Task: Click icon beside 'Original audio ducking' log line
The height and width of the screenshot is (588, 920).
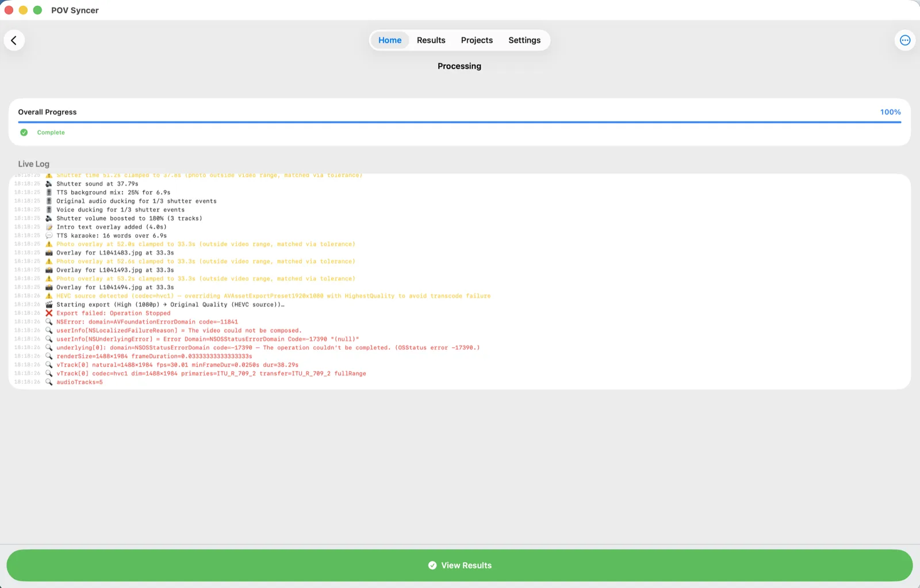Action: (49, 201)
